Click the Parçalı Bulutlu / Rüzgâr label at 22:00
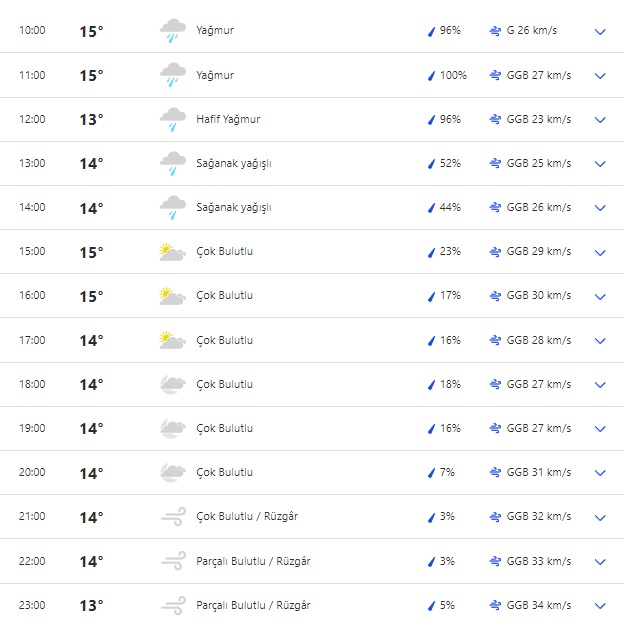Image resolution: width=624 pixels, height=626 pixels. [253, 561]
